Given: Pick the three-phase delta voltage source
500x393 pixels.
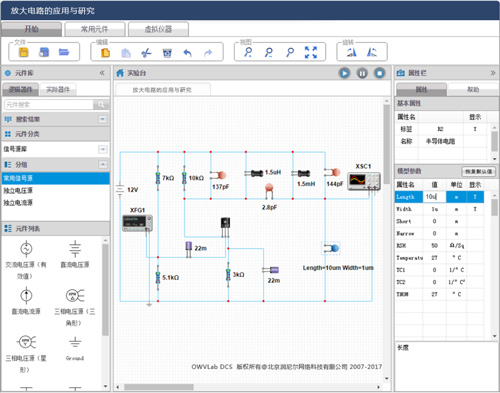Looking at the screenshot, I should pos(75,307).
